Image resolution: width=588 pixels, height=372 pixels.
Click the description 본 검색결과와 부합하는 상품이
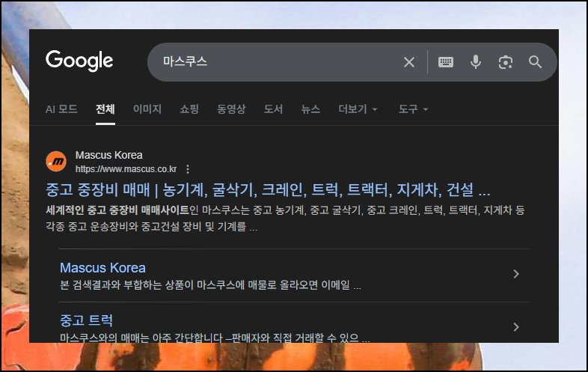coord(210,285)
